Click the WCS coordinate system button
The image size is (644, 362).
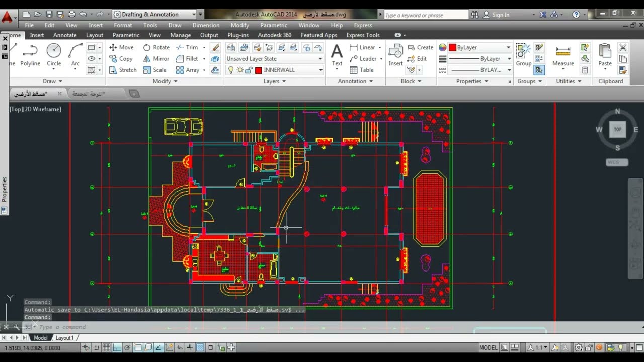pyautogui.click(x=617, y=162)
